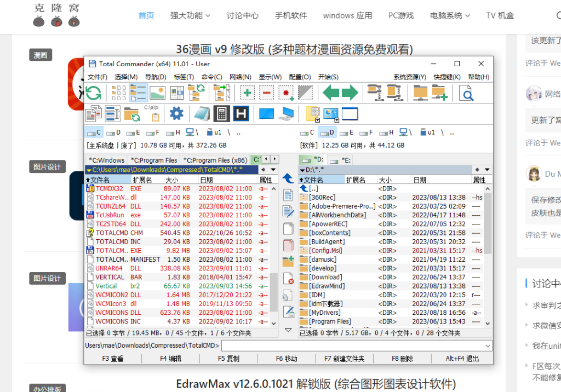Click F7 新建文件夹 button
This screenshot has width=561, height=392.
pyautogui.click(x=344, y=359)
